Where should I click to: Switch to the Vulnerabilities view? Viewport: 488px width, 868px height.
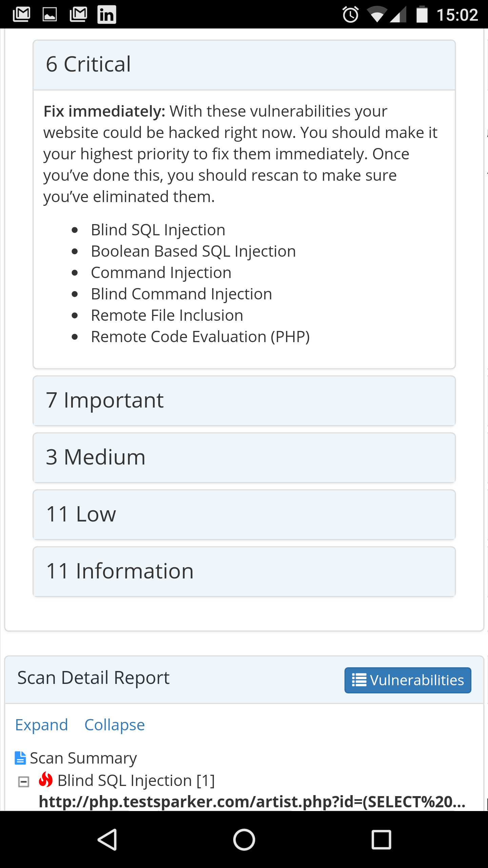pyautogui.click(x=407, y=680)
